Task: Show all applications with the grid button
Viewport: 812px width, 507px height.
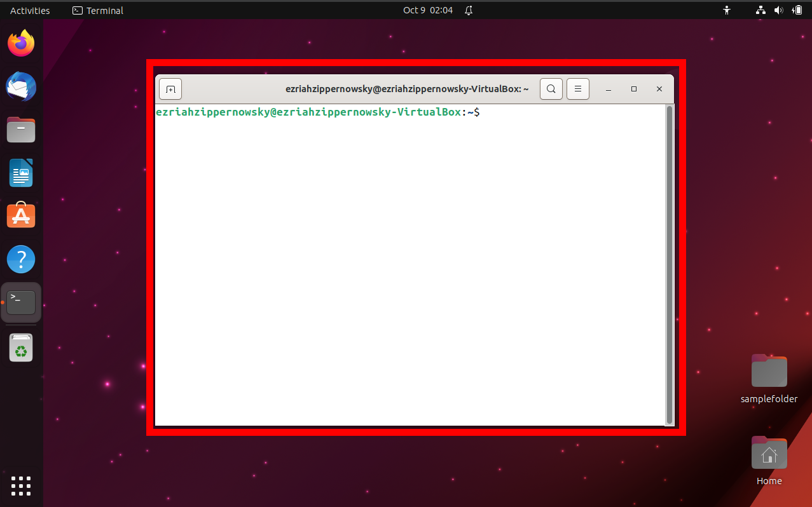Action: tap(21, 486)
